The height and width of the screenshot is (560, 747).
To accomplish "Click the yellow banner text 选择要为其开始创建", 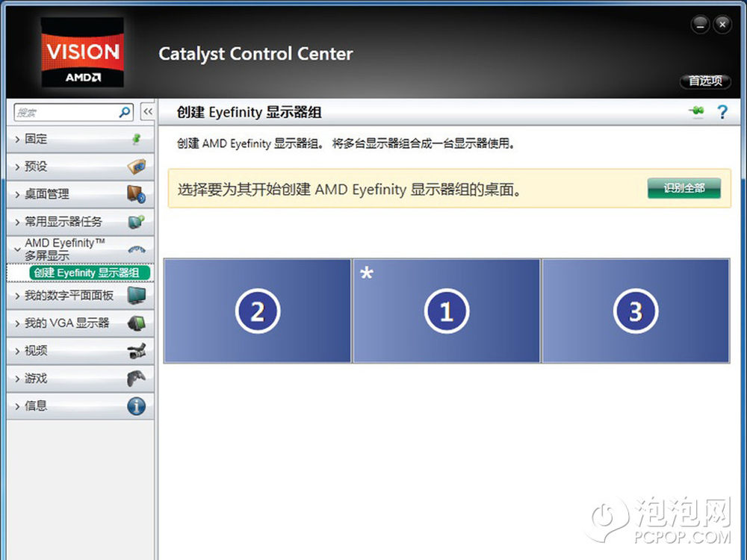I will 349,190.
